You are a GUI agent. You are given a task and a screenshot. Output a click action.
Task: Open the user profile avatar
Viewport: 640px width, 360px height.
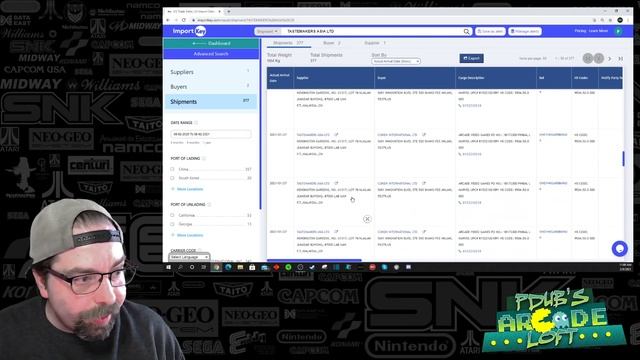point(618,31)
